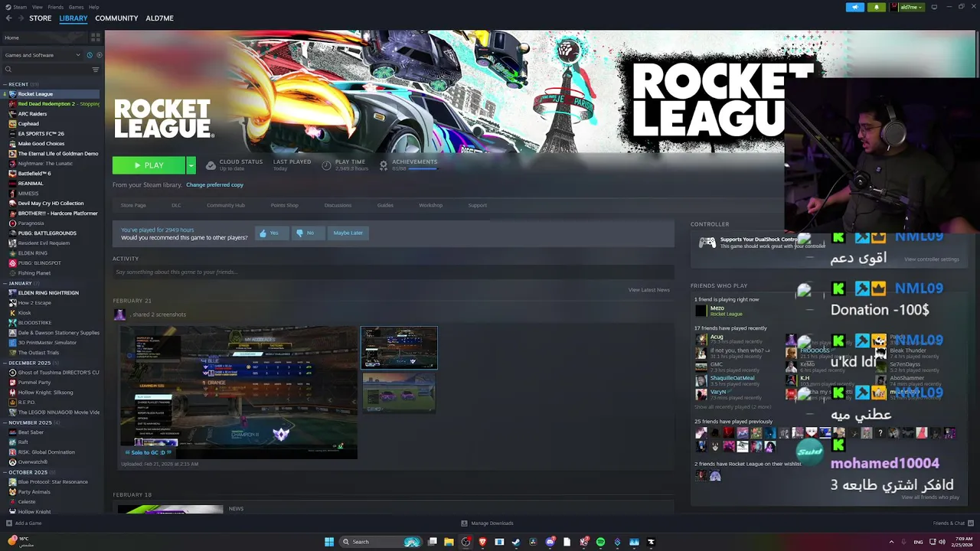The image size is (980, 551).
Task: Open Manage Downloads
Action: (488, 523)
